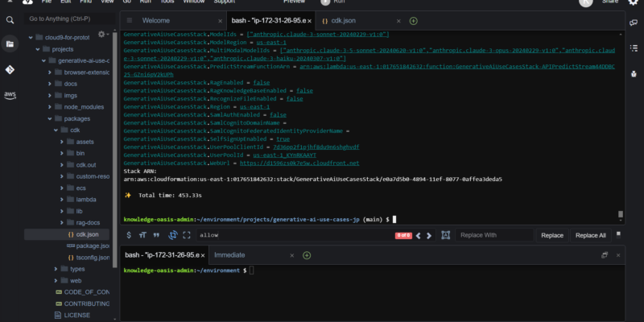The width and height of the screenshot is (644, 322).
Task: Switch to the cdk.json editor tab
Action: coord(340,19)
